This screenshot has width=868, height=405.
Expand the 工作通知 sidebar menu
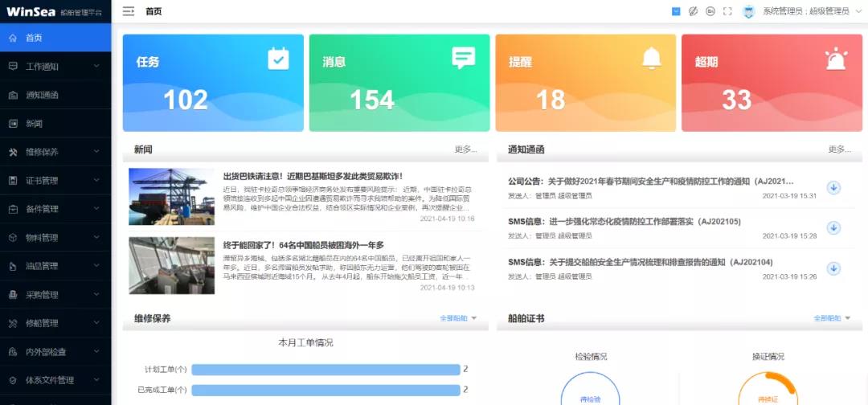[x=55, y=67]
